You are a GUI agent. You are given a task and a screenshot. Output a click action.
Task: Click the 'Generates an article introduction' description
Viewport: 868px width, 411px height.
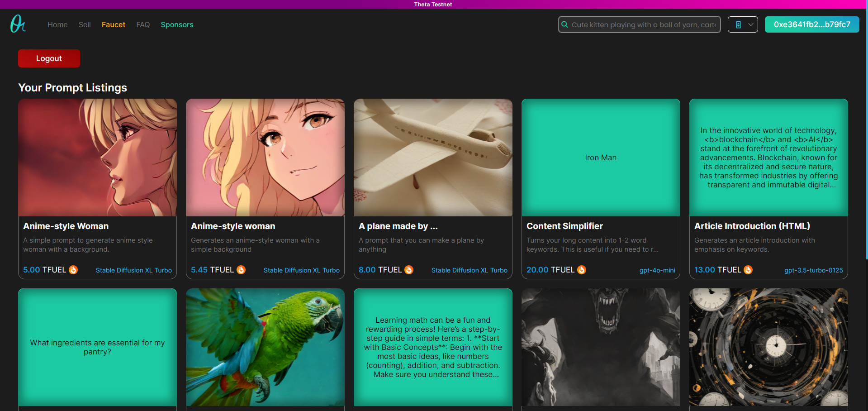(x=755, y=245)
